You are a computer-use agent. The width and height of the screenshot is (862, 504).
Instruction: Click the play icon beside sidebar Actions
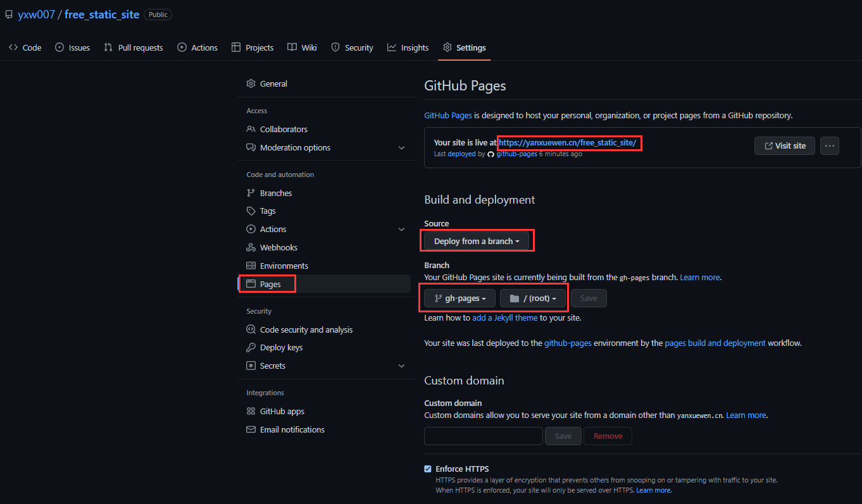coord(251,229)
